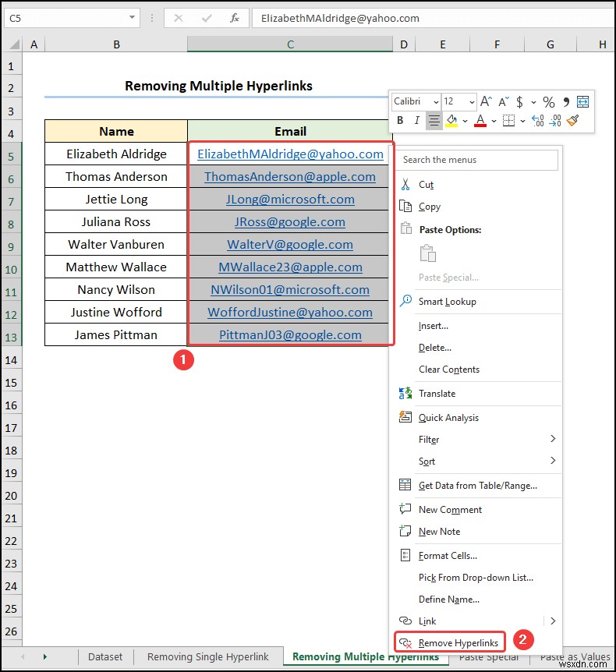
Task: Select row 15 header
Action: pos(11,383)
